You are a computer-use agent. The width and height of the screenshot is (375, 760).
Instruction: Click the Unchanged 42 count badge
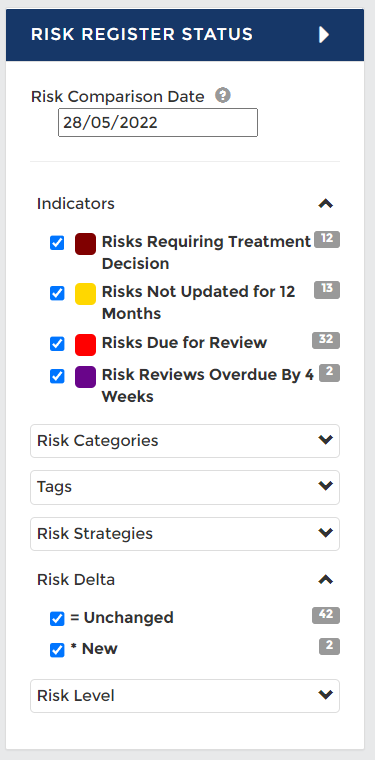tap(326, 615)
